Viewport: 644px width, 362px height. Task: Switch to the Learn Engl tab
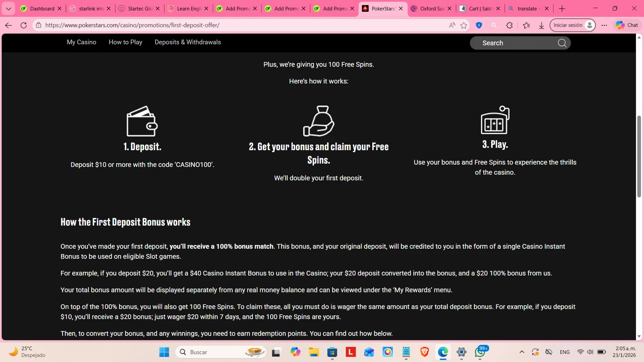tap(188, 9)
